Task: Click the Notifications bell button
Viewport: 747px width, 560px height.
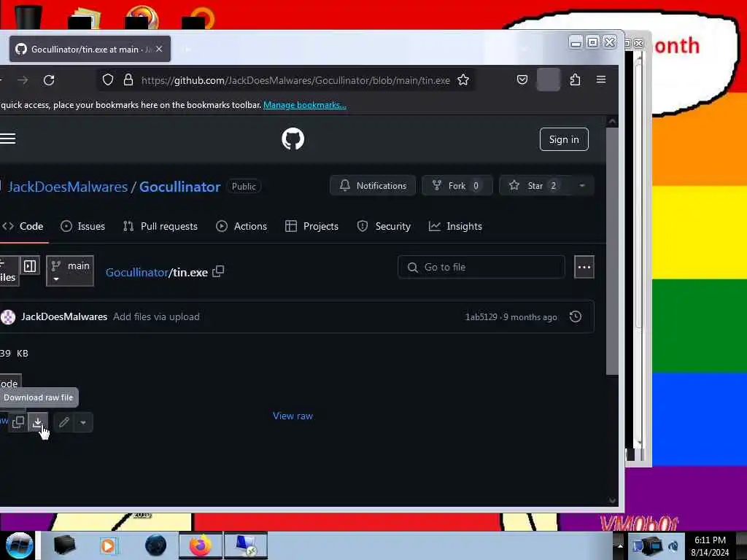Action: [373, 186]
